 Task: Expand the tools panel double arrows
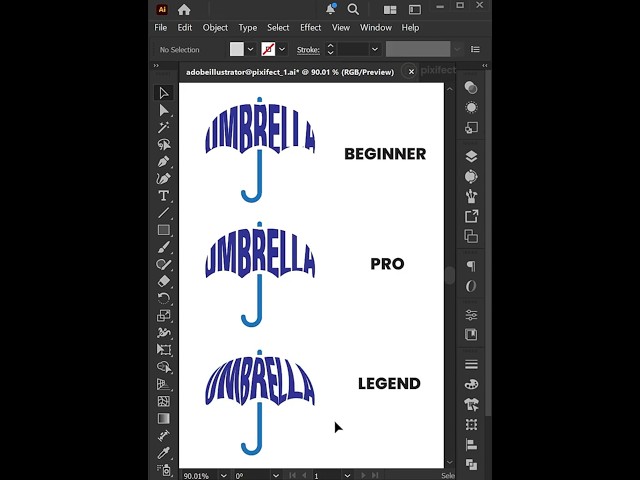(x=156, y=65)
